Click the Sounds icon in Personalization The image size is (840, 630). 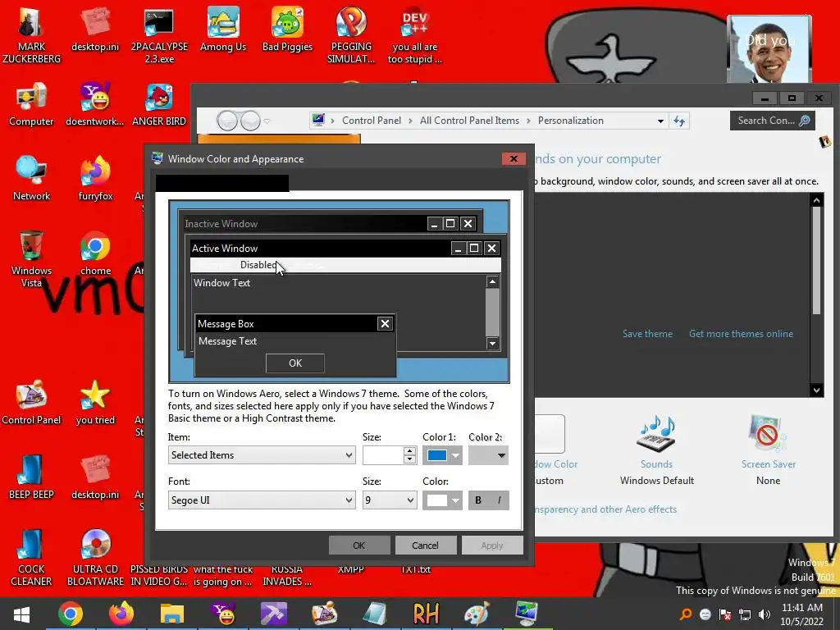(656, 433)
